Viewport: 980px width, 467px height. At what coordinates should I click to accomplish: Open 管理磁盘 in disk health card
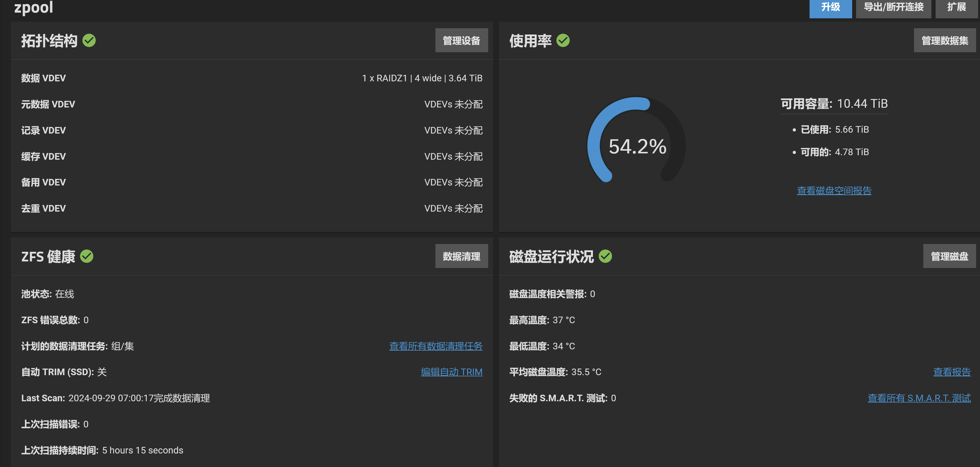coord(949,256)
